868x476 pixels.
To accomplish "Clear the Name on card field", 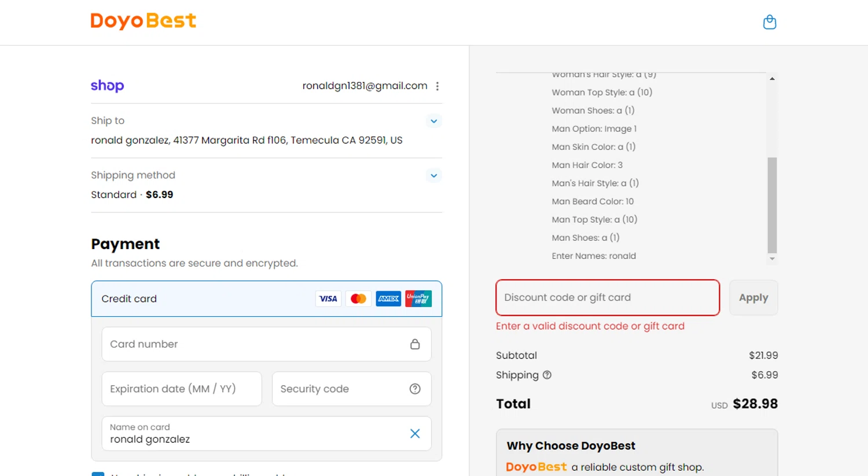I will 415,434.
